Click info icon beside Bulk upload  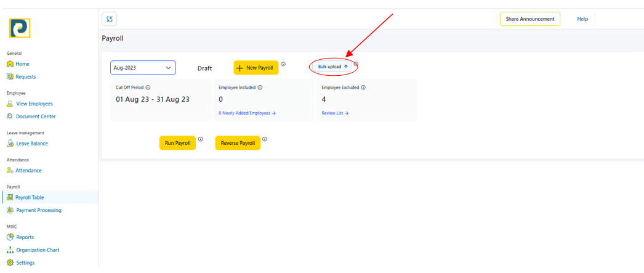(355, 64)
